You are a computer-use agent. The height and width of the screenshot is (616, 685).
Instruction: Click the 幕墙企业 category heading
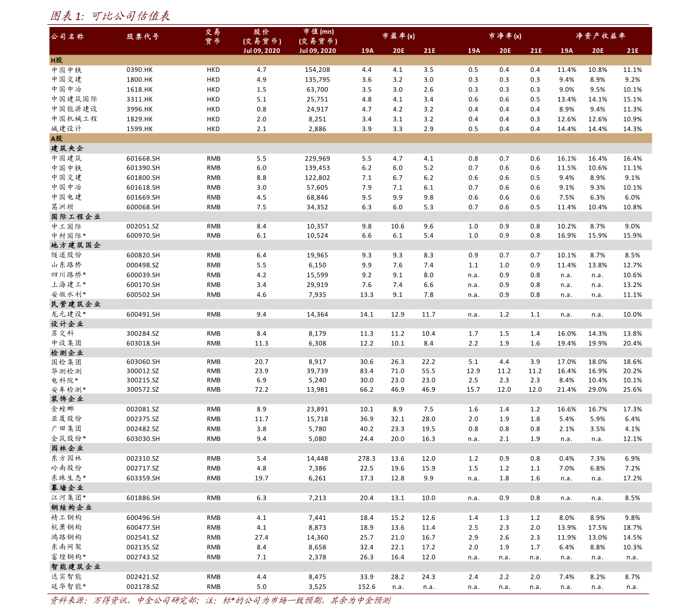coord(67,488)
